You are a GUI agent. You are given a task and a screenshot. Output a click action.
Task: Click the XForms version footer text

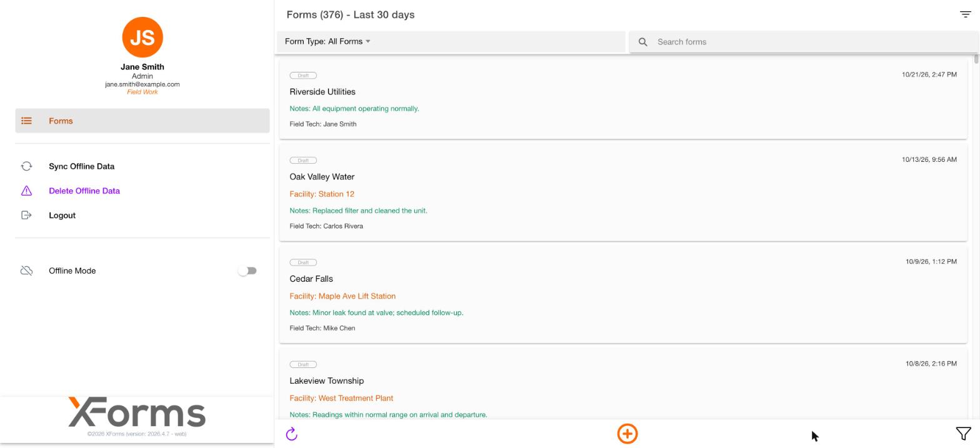(x=137, y=434)
